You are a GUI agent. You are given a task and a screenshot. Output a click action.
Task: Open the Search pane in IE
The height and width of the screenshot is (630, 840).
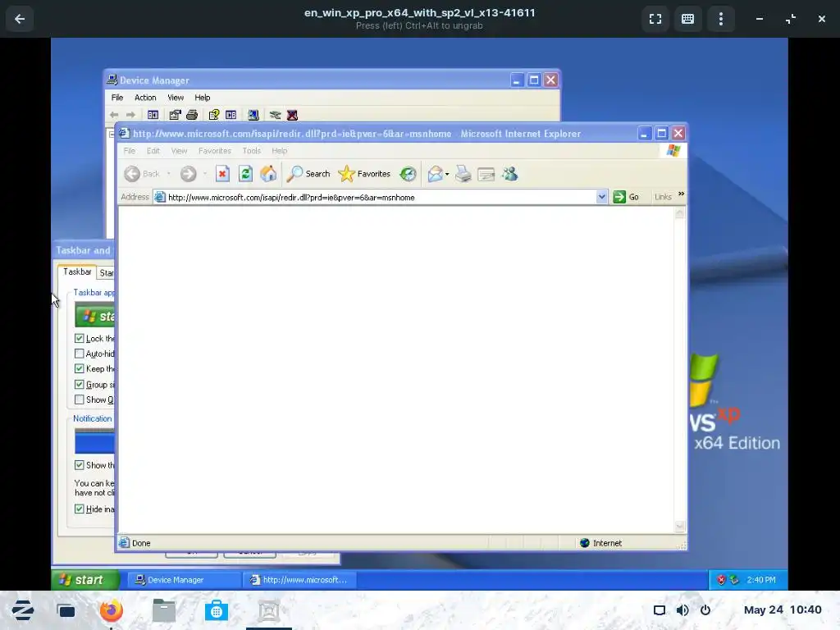pos(308,174)
